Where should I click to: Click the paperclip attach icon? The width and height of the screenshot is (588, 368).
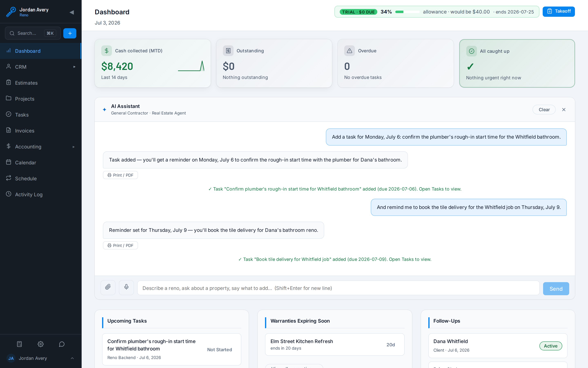108,288
